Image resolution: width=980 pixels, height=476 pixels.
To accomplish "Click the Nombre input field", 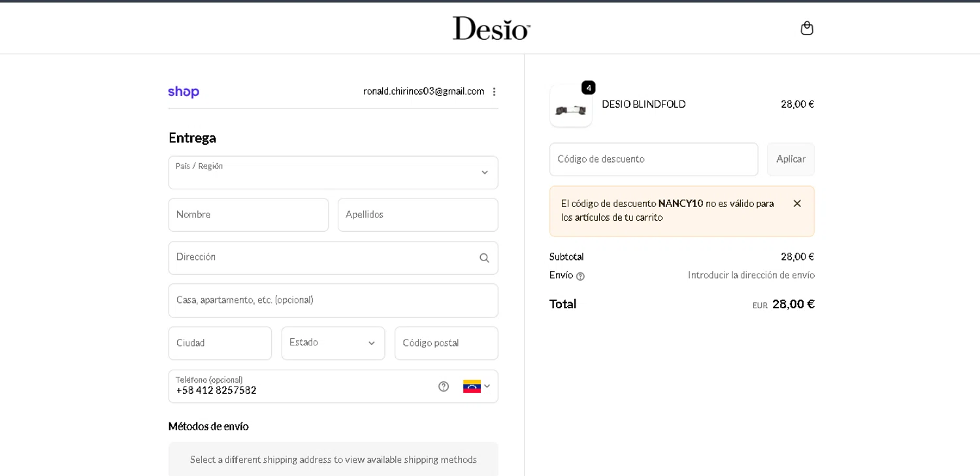I will (248, 215).
